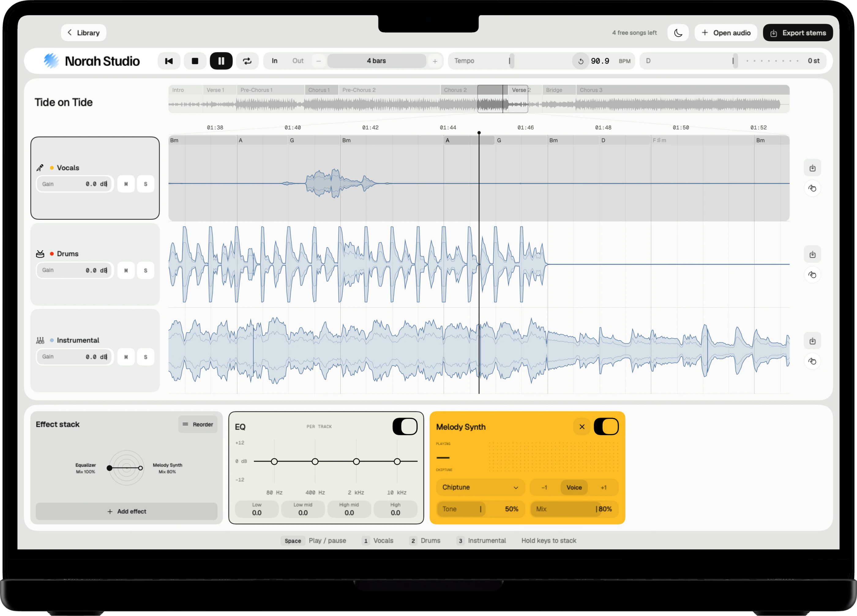Solo the Vocals track
The image size is (857, 616).
point(145,184)
